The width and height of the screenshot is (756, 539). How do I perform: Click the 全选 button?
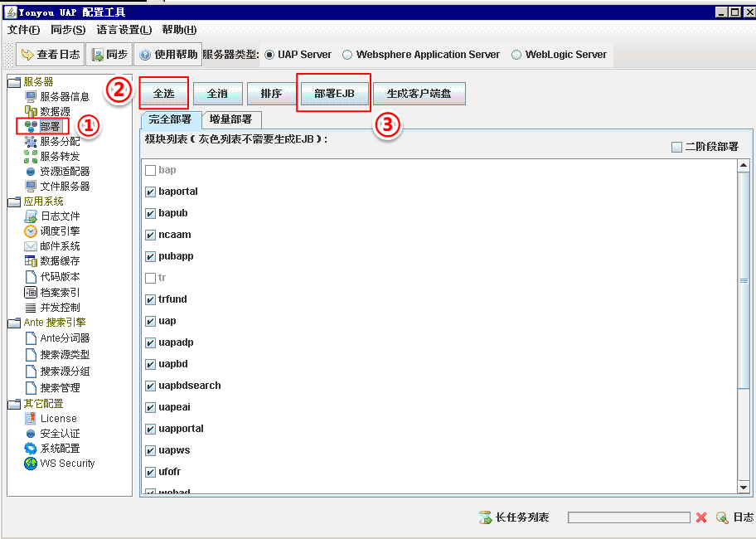[164, 94]
